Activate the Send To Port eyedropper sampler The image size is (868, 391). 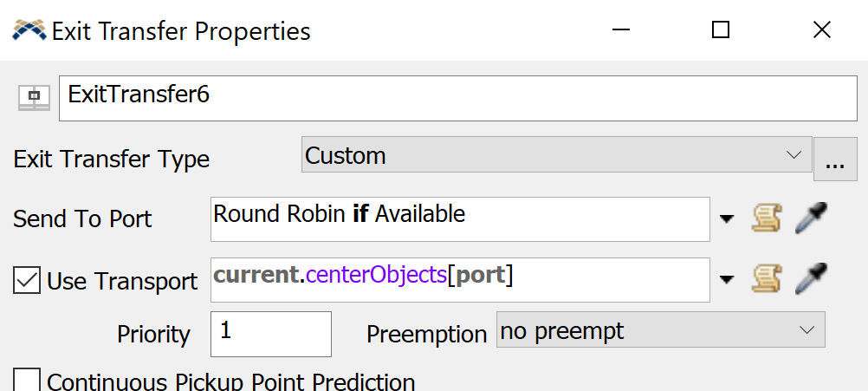(x=810, y=218)
